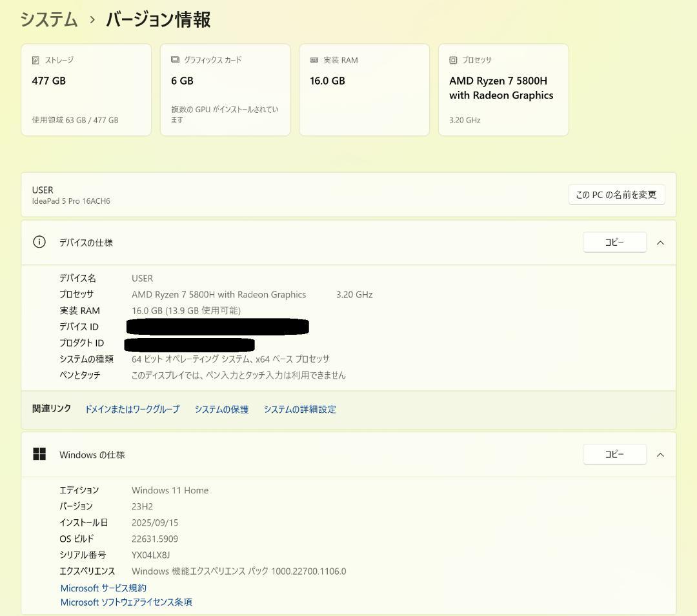This screenshot has height=616, width=697.
Task: Click the info icon next to デバイスの仕様
Action: tap(39, 242)
